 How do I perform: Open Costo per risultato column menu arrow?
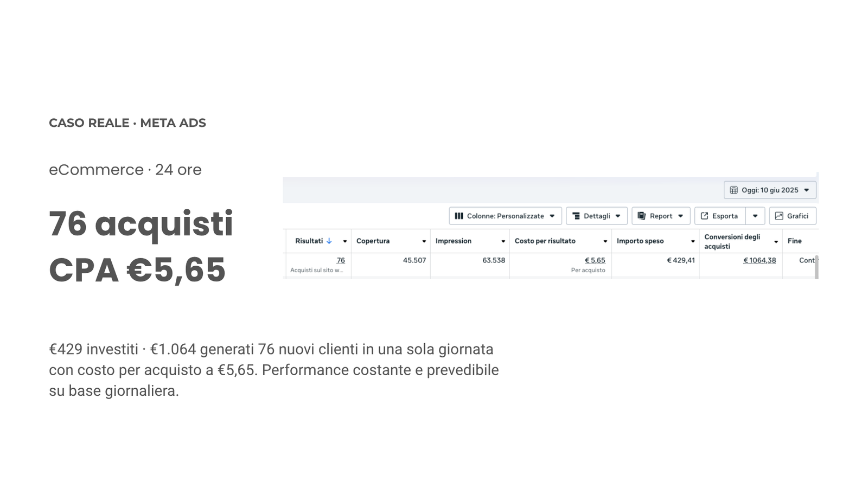pos(605,241)
